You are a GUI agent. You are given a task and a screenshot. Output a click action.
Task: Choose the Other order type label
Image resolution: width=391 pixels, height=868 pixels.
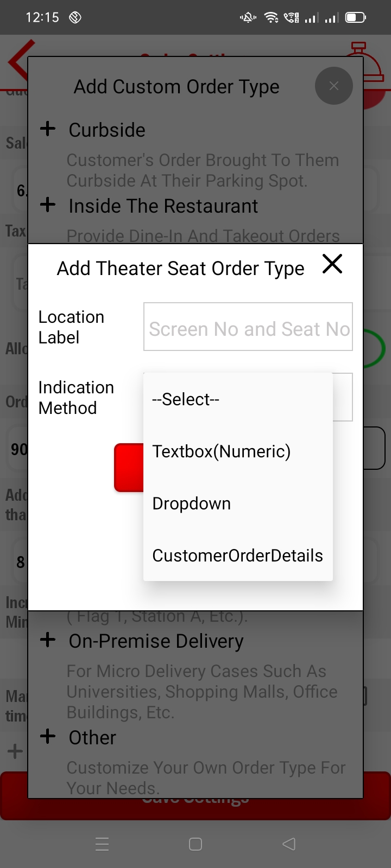[92, 738]
